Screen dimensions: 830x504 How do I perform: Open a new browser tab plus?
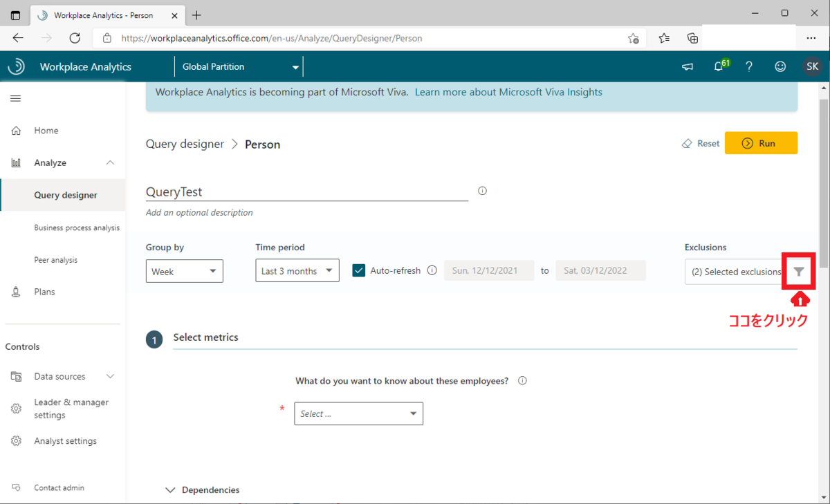[196, 15]
